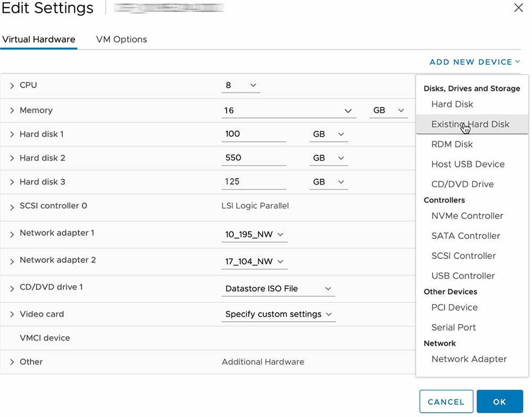Image resolution: width=532 pixels, height=417 pixels.
Task: Expand Network adapter 1 details
Action: pyautogui.click(x=12, y=234)
